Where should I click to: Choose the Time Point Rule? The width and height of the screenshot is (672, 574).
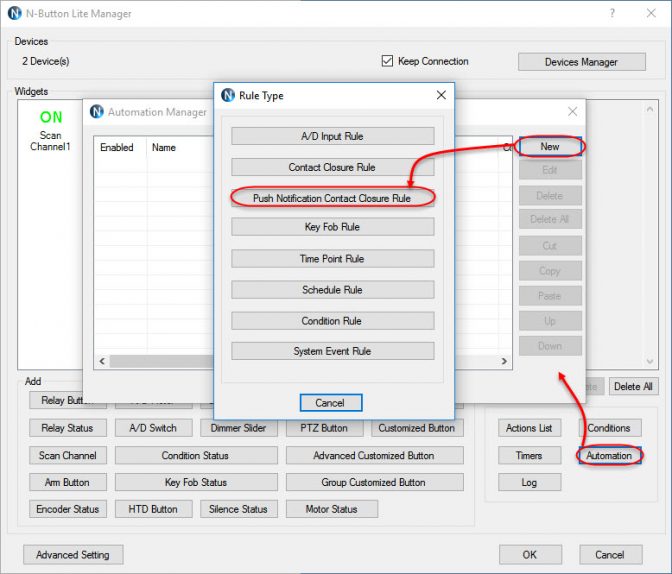[332, 259]
